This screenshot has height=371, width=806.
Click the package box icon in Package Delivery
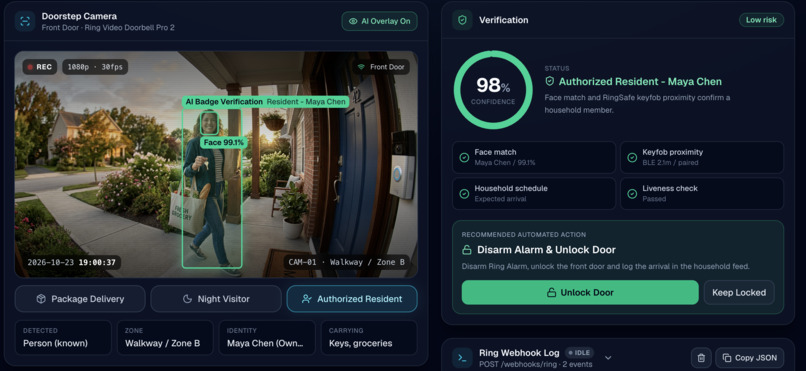[x=41, y=299]
